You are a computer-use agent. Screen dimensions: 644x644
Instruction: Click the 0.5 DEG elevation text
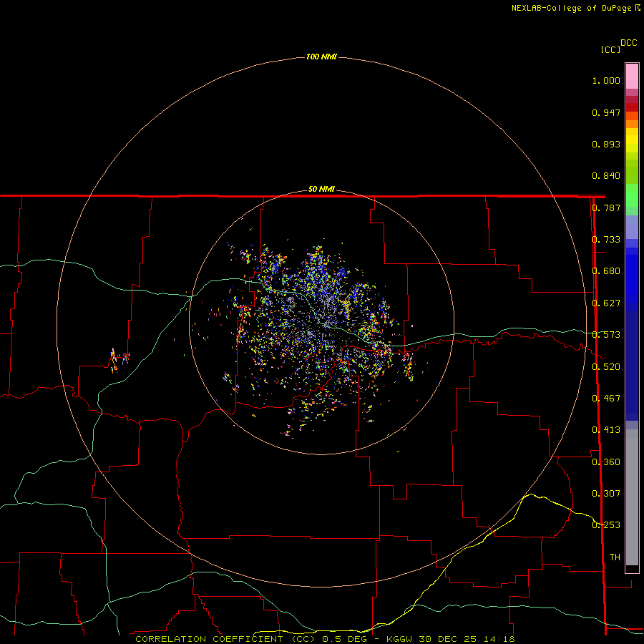pyautogui.click(x=344, y=639)
